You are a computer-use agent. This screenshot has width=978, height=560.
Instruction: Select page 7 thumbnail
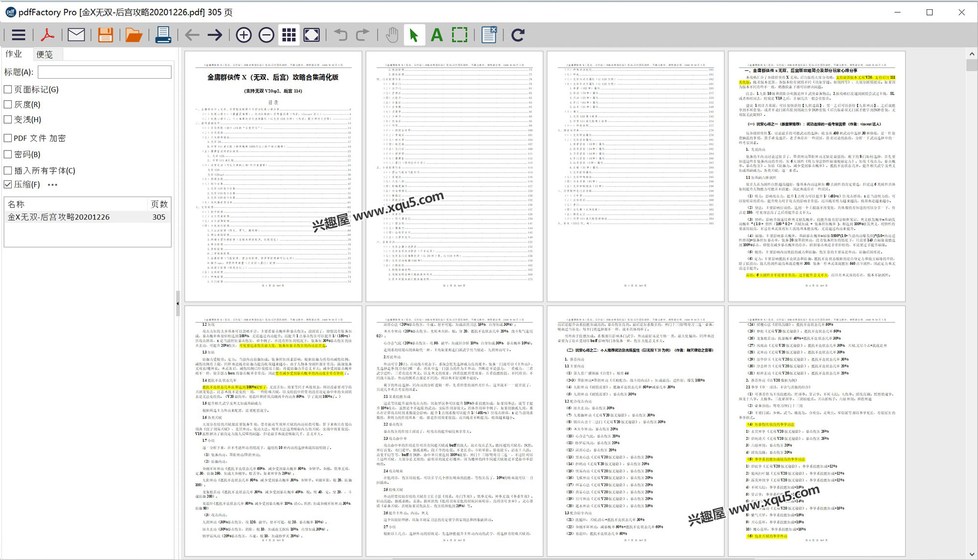[x=635, y=431]
